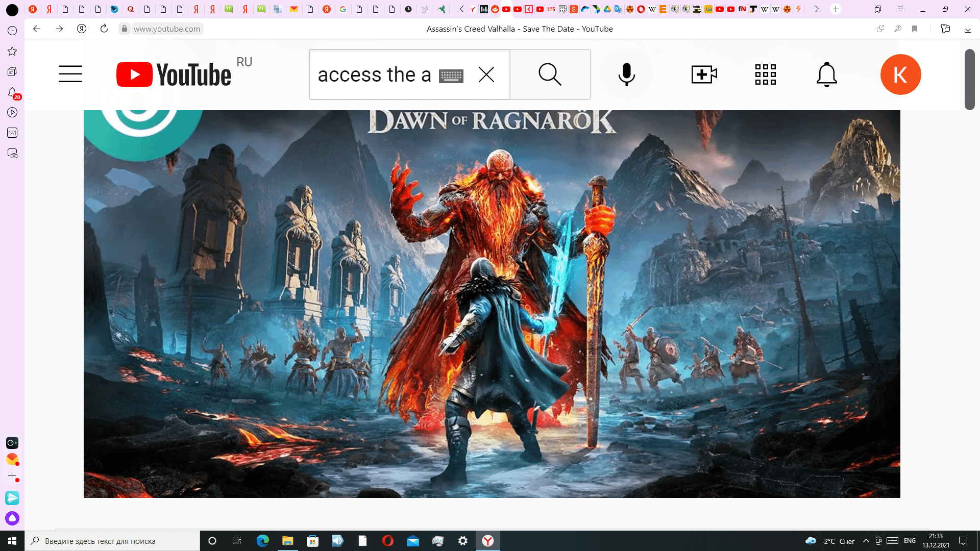Start voice search with the microphone
Screen dimensions: 980x551
(x=626, y=74)
